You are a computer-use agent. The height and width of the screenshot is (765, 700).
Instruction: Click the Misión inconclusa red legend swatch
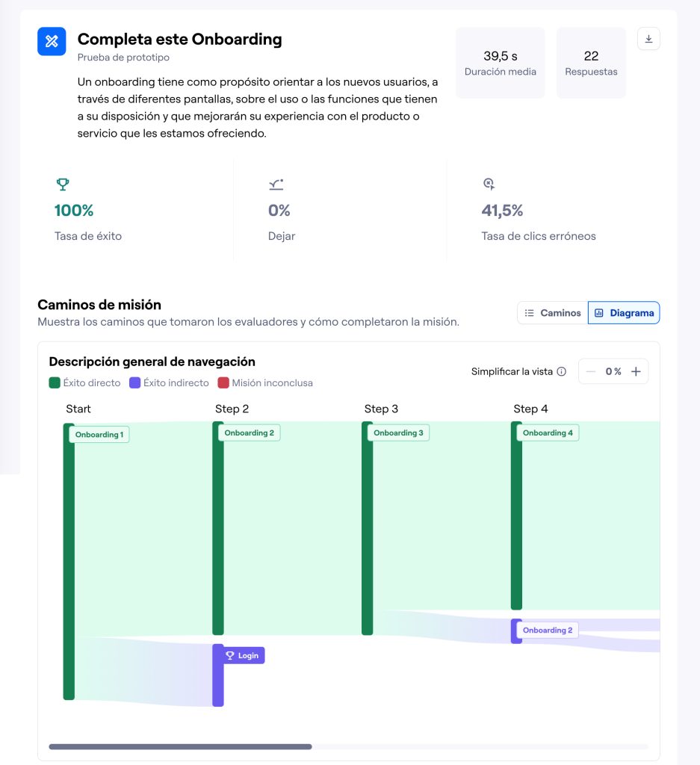point(223,382)
